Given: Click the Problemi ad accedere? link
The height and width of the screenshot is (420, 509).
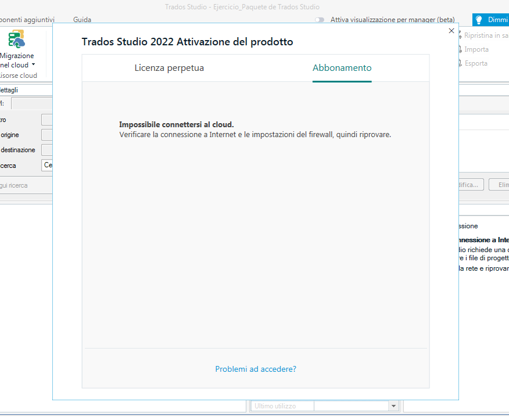Looking at the screenshot, I should tap(255, 369).
